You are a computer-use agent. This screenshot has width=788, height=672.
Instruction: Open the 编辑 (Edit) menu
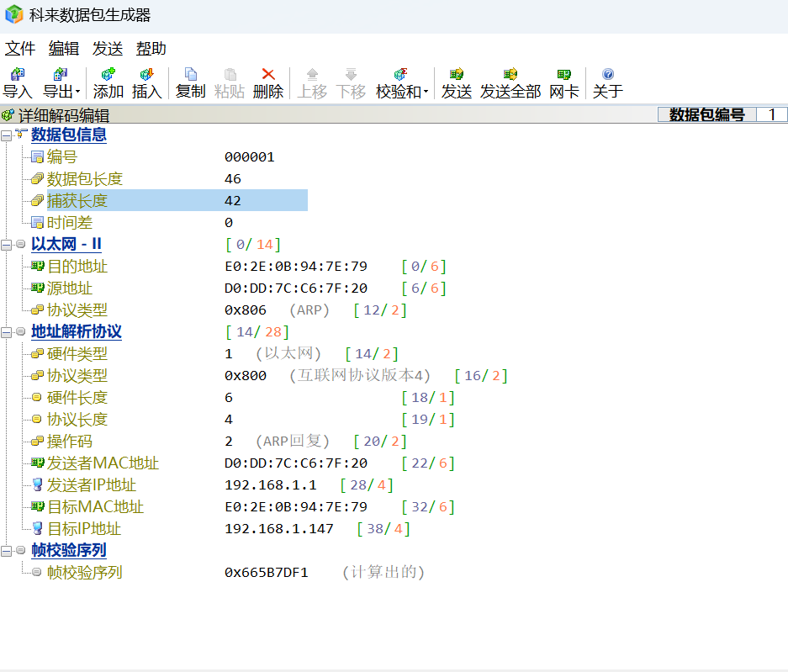pyautogui.click(x=64, y=49)
